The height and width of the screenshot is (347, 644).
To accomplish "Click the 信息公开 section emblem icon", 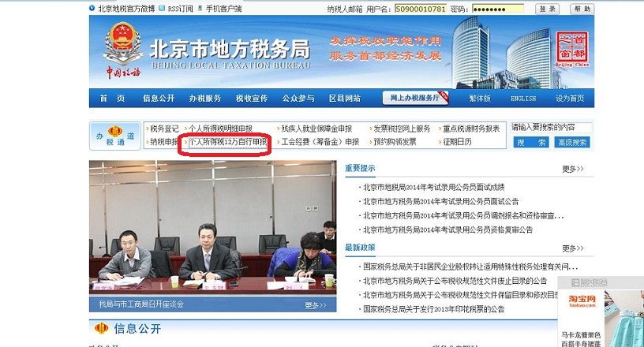I will [101, 328].
